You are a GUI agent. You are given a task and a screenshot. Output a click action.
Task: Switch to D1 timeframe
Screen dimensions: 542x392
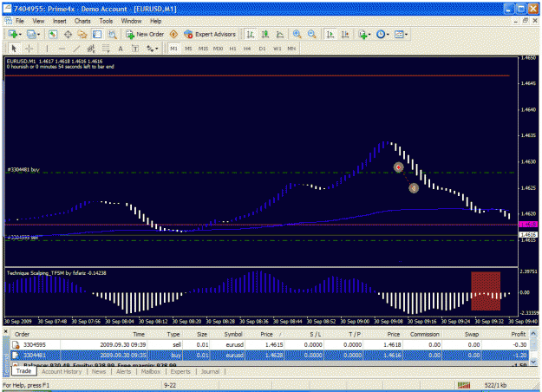coord(263,49)
